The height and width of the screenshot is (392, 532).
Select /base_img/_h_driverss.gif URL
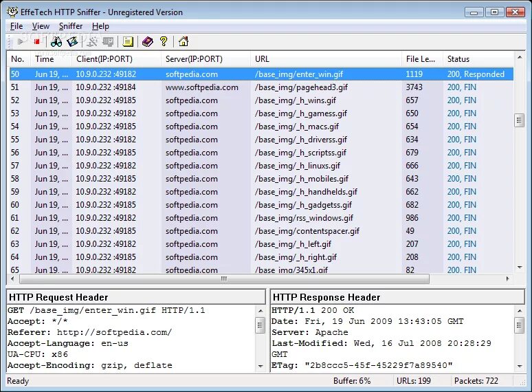301,140
